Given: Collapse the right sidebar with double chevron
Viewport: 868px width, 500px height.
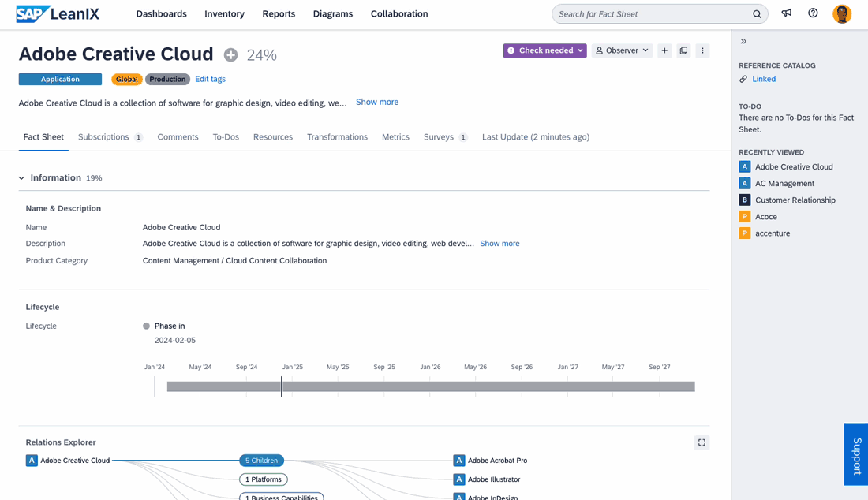Looking at the screenshot, I should pyautogui.click(x=743, y=42).
